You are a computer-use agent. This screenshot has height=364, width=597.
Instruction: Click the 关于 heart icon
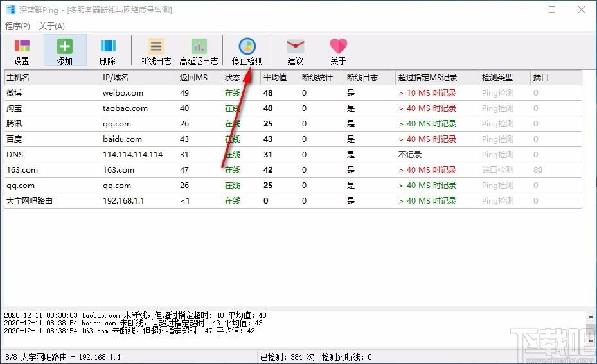(338, 51)
